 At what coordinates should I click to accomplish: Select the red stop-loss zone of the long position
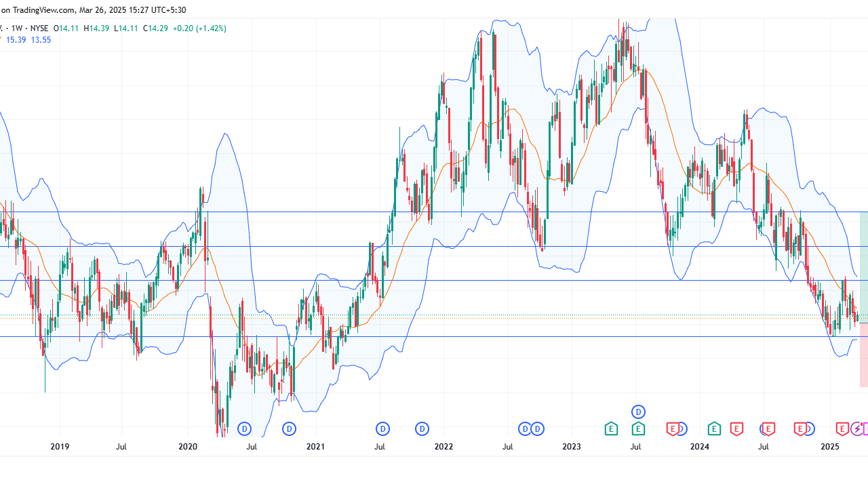click(x=864, y=355)
